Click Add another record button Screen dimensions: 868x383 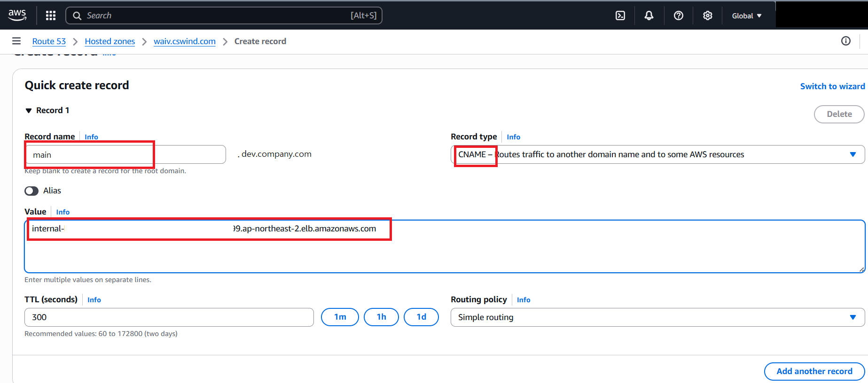coord(814,371)
